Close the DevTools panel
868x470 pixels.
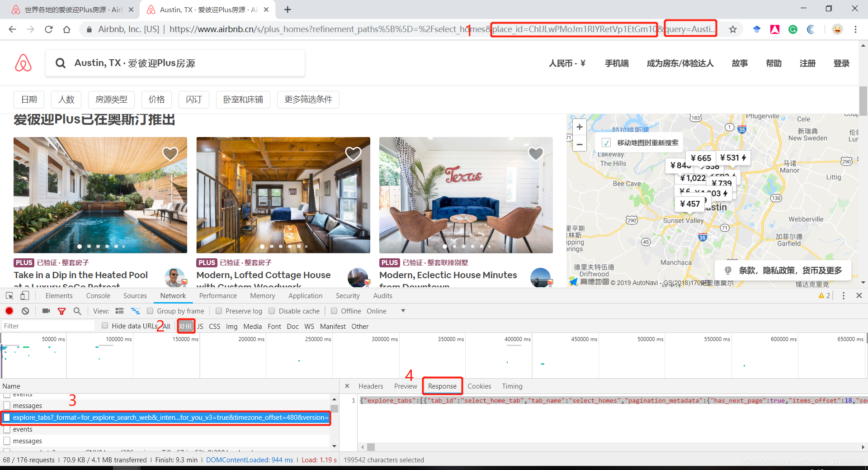tap(859, 295)
